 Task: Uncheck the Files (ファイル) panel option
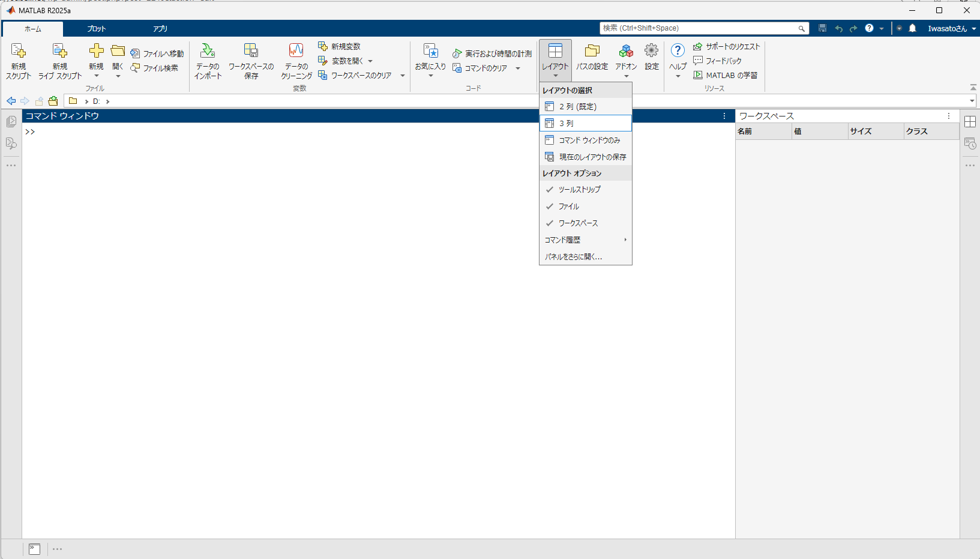point(568,207)
